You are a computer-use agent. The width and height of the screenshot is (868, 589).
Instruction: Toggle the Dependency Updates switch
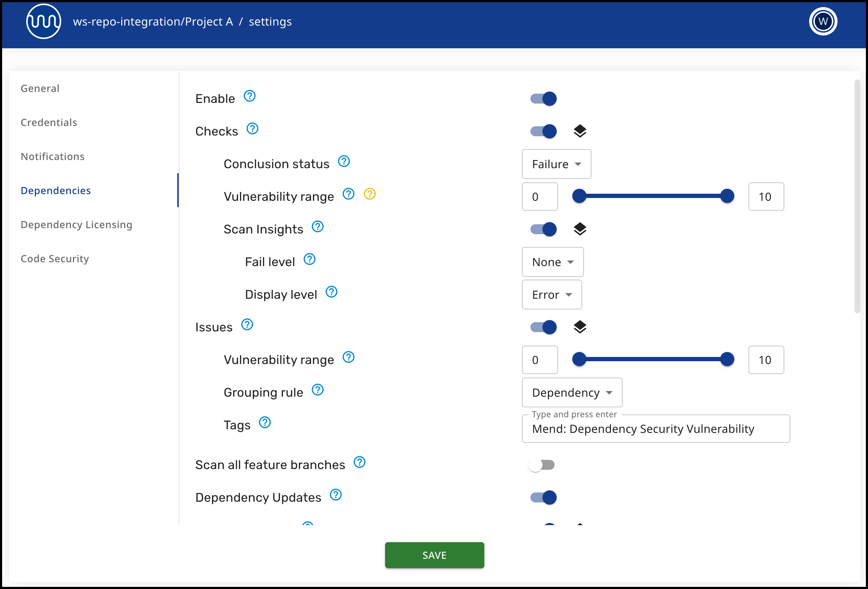(544, 497)
